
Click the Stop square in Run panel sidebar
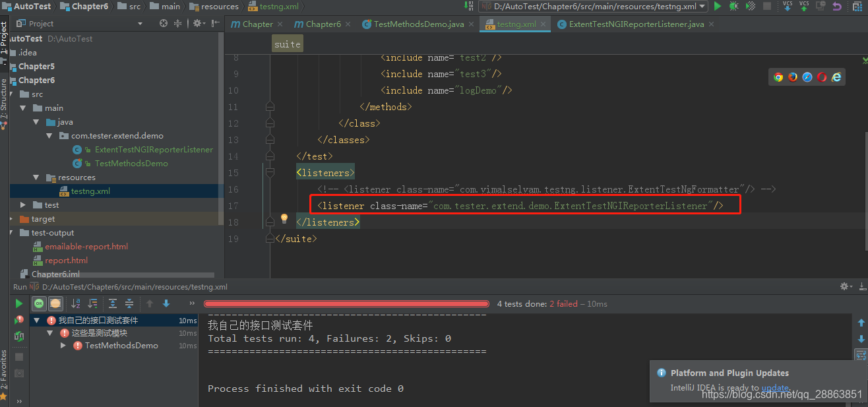(19, 357)
